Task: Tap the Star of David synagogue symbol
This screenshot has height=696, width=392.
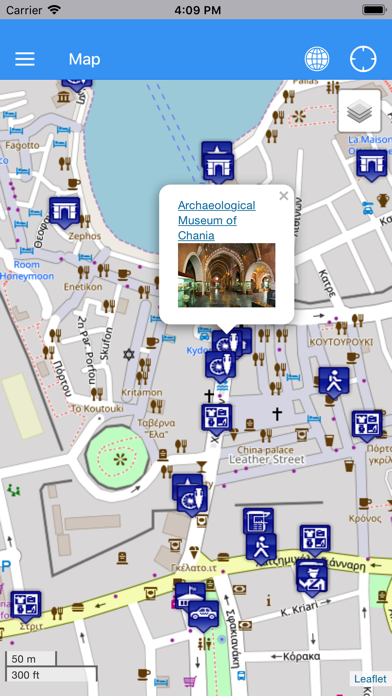Action: [129, 354]
